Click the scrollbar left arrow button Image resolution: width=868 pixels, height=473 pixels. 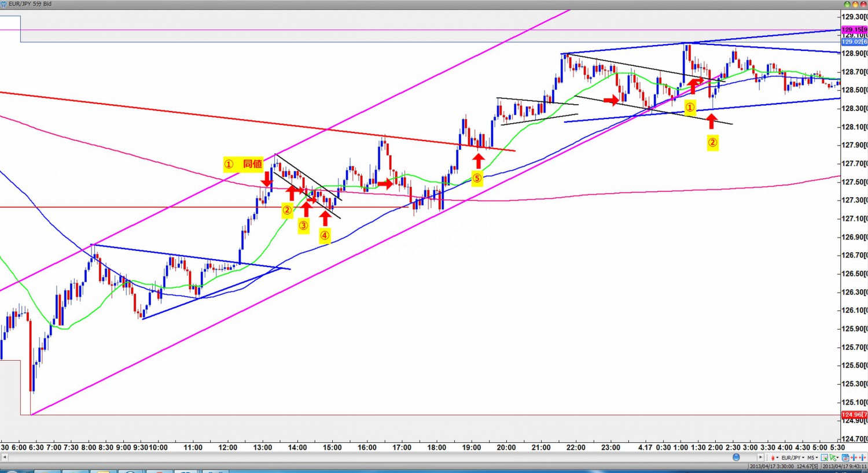pos(4,457)
